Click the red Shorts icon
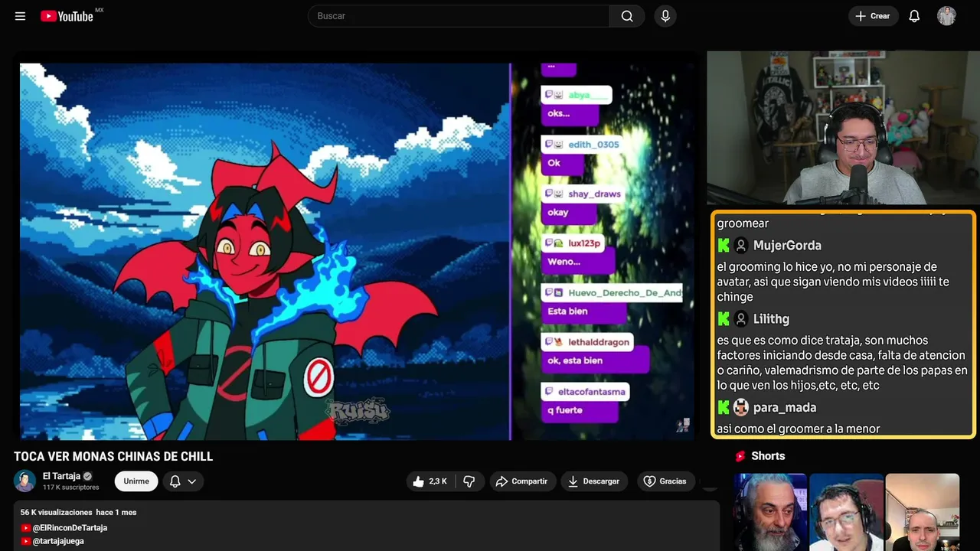The height and width of the screenshot is (551, 980). (x=740, y=456)
